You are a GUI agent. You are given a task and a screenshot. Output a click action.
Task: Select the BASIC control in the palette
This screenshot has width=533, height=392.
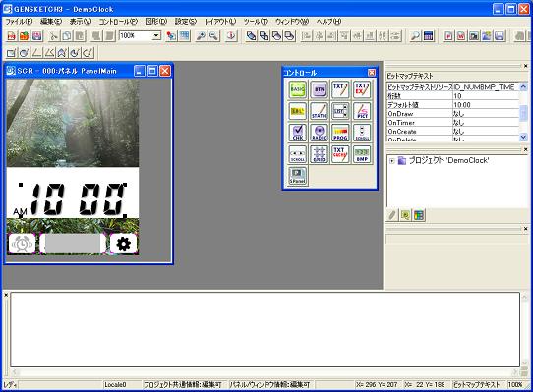297,89
